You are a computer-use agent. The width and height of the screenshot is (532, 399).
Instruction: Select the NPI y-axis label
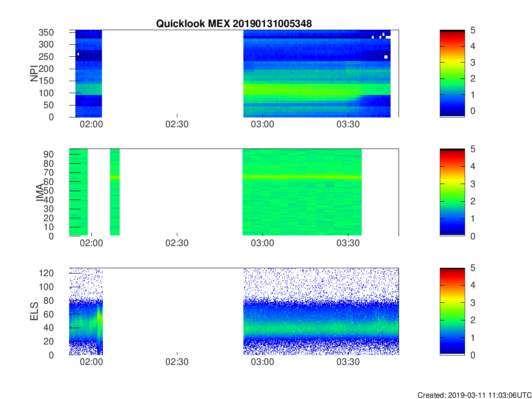tap(35, 73)
